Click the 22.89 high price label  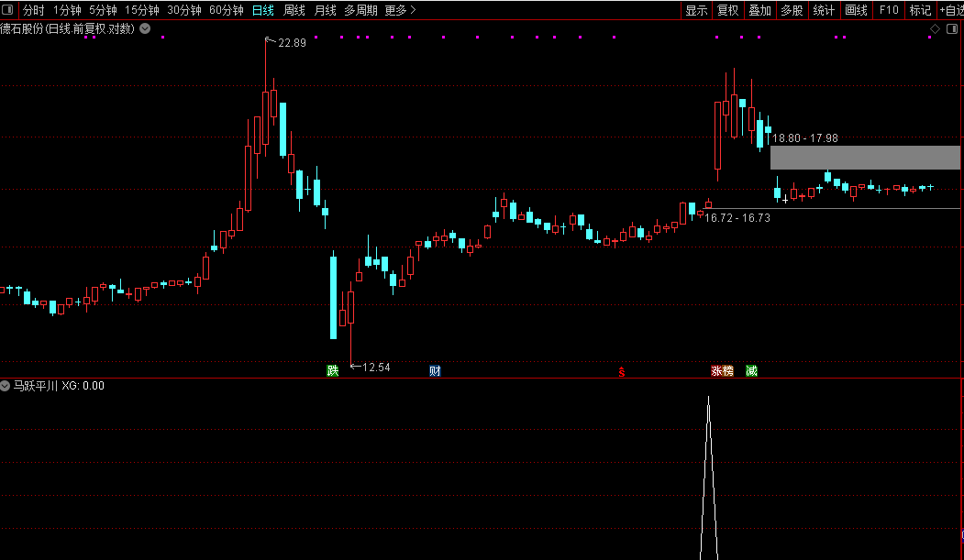292,43
